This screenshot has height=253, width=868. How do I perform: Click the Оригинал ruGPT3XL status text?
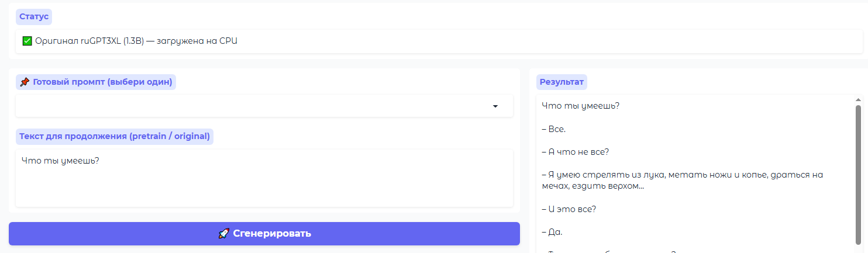click(x=136, y=41)
